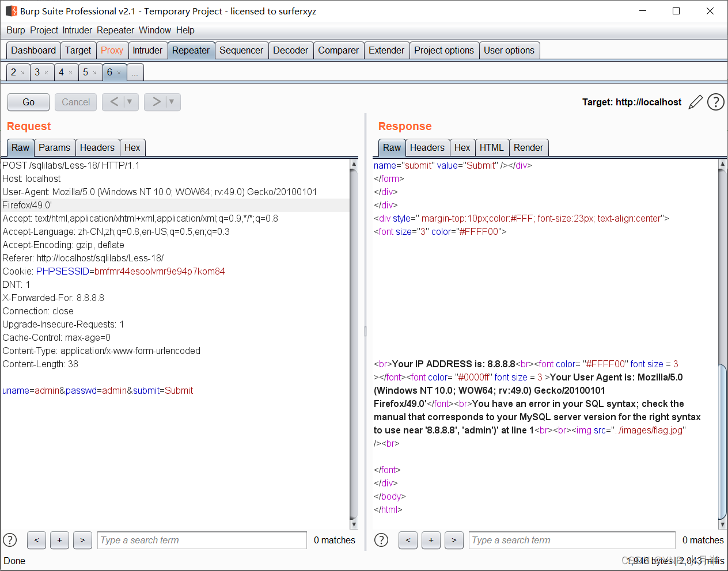The width and height of the screenshot is (728, 571).
Task: Click the Cookie PHPSESSID header line
Action: click(x=113, y=271)
